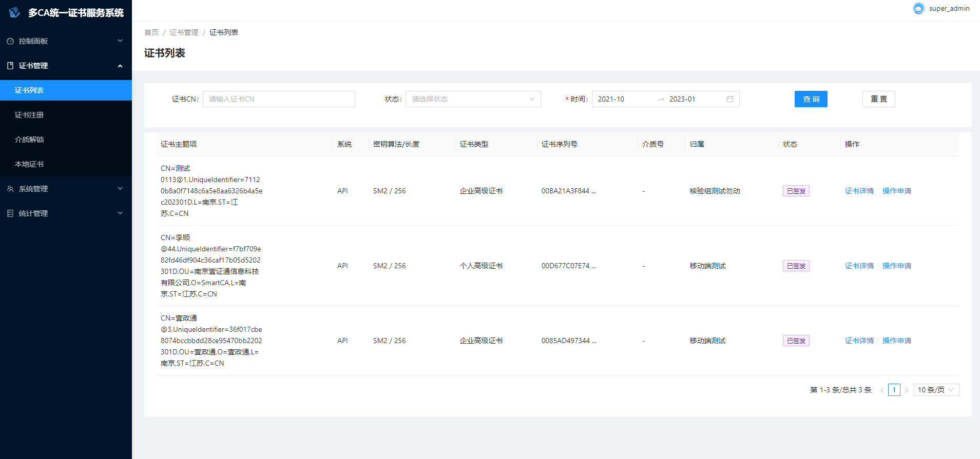Focus the 证书CN input field
Screen dimensions: 980x459
click(x=279, y=99)
